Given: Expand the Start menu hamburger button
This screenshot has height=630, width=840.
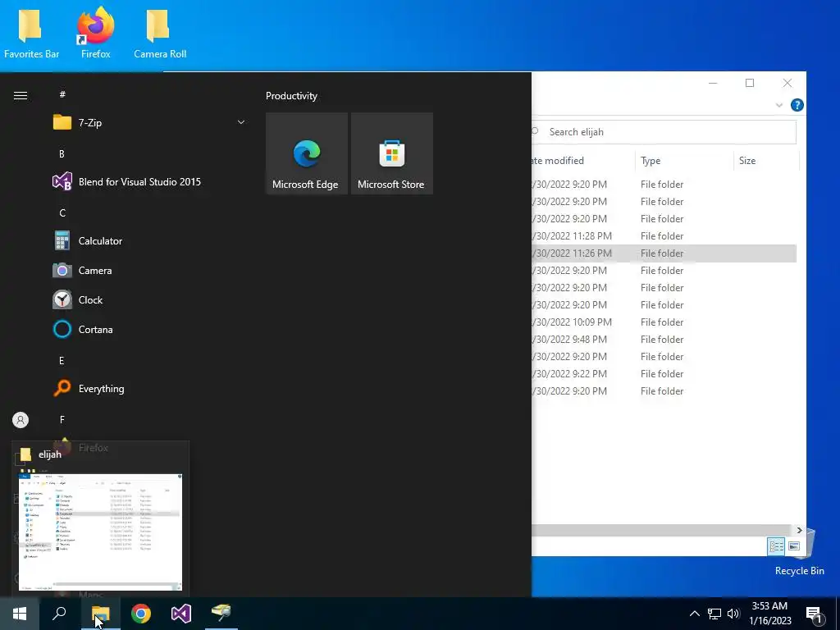Looking at the screenshot, I should pyautogui.click(x=21, y=96).
